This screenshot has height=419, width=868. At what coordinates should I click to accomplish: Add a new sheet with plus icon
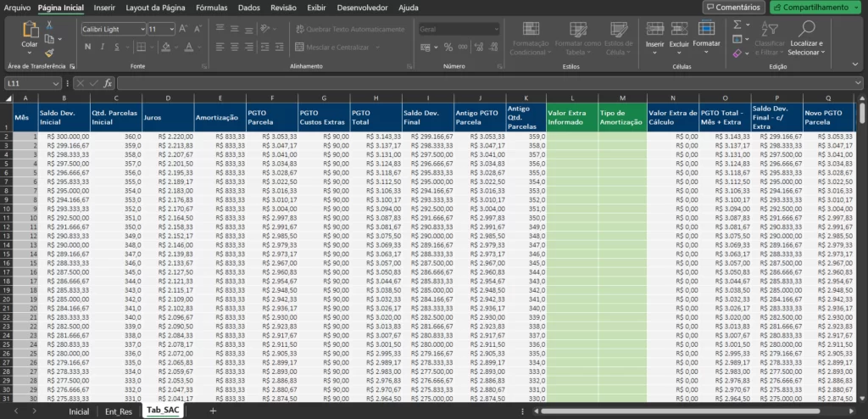pos(213,411)
